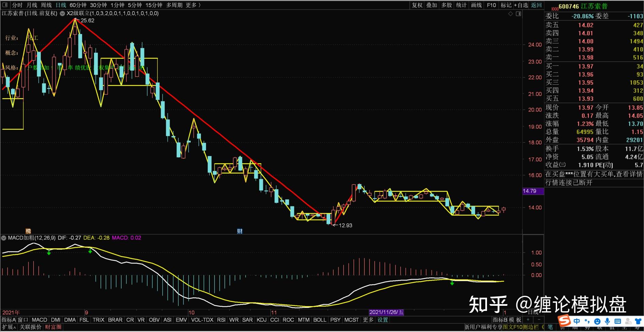
Task: Open Sogou emoji panel icon
Action: point(597,321)
